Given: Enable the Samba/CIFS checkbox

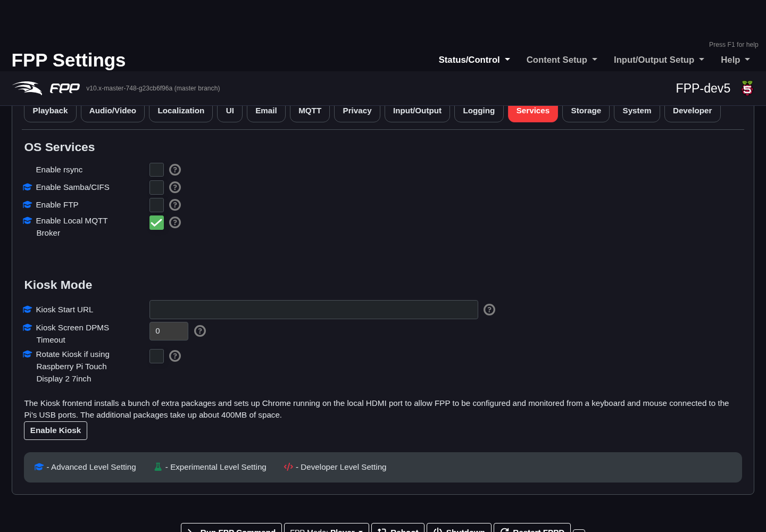Looking at the screenshot, I should (x=156, y=187).
